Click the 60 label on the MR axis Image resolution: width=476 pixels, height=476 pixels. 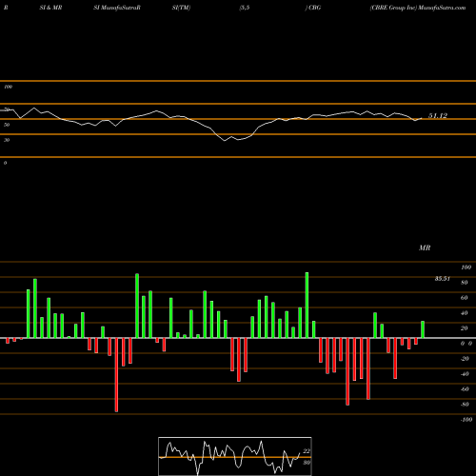(x=465, y=298)
